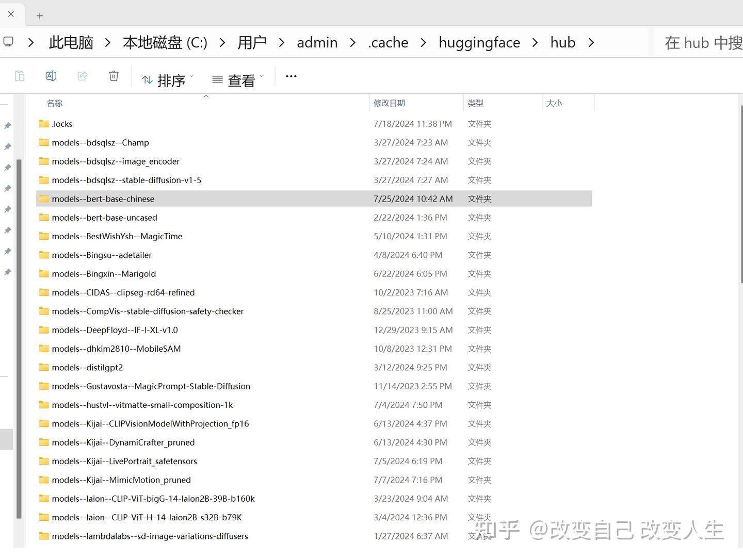Open the three-dot more options menu
The image size is (743, 560).
291,76
